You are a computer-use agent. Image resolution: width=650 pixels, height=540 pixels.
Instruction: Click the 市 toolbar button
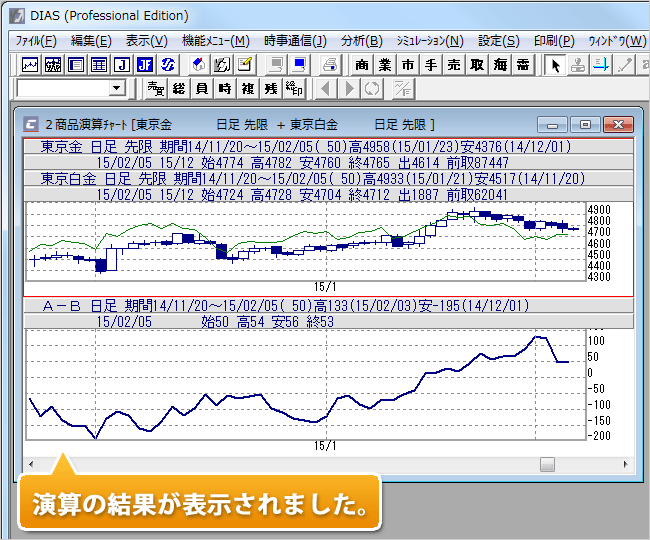click(408, 65)
